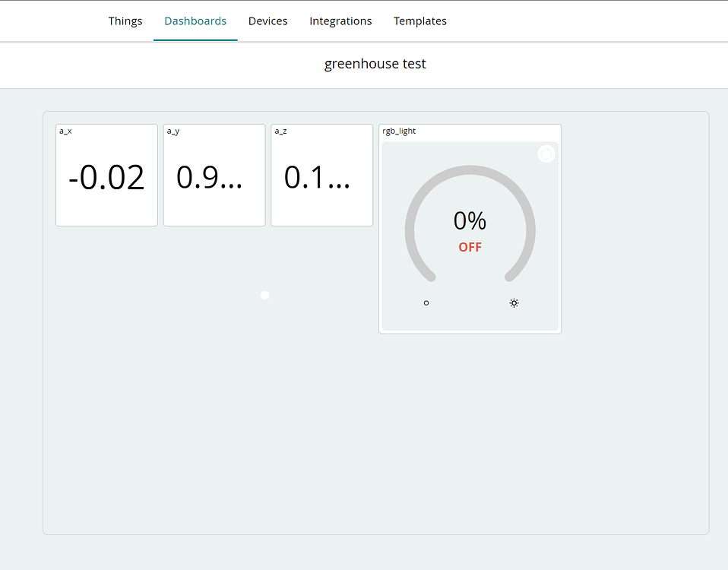Viewport: 728px width, 570px height.
Task: Open the Devices tab
Action: click(x=267, y=21)
